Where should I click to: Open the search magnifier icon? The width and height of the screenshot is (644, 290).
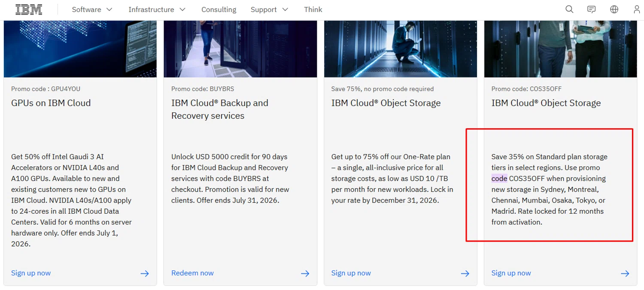click(x=569, y=9)
